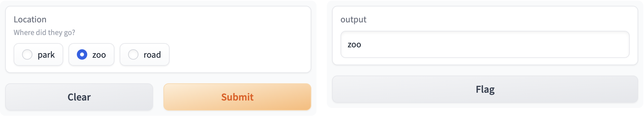The height and width of the screenshot is (118, 644).
Task: Click the filled blue circle beside zoo
Action: (82, 54)
